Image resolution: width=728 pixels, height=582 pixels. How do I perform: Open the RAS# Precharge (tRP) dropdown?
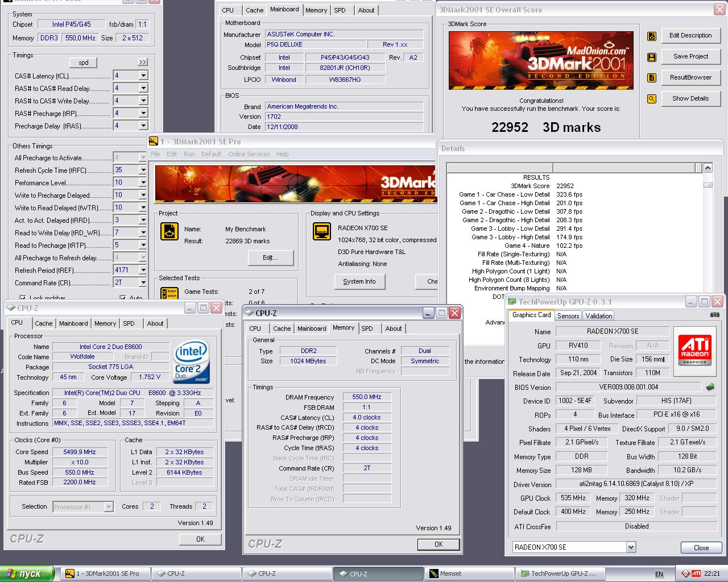[143, 113]
